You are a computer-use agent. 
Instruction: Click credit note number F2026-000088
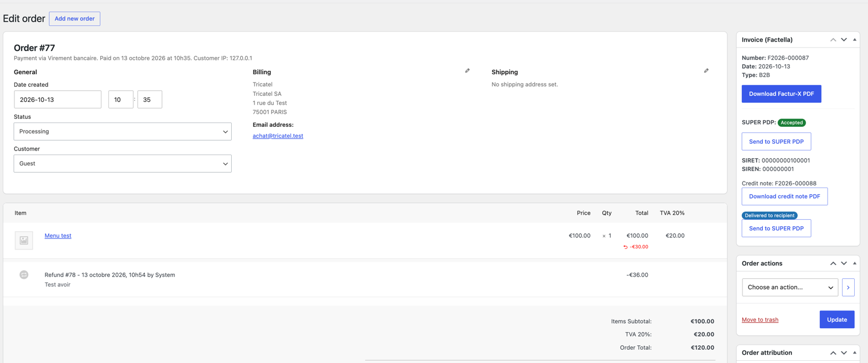point(796,183)
